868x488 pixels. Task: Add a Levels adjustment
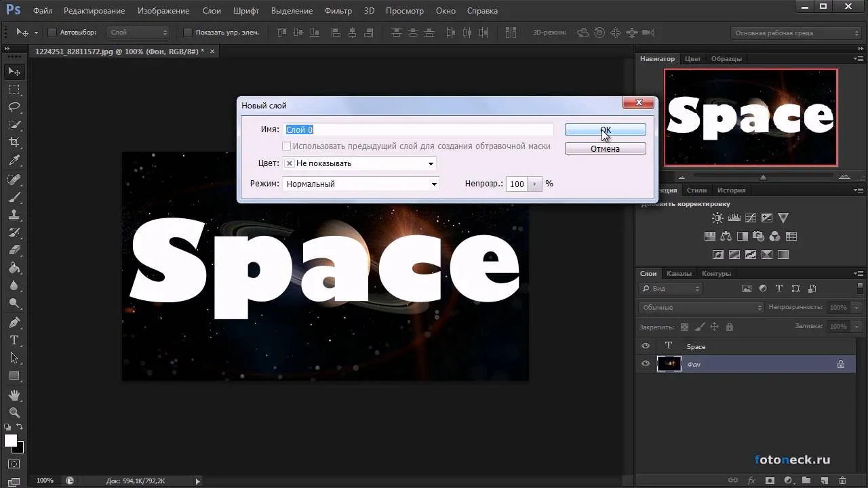tap(734, 218)
